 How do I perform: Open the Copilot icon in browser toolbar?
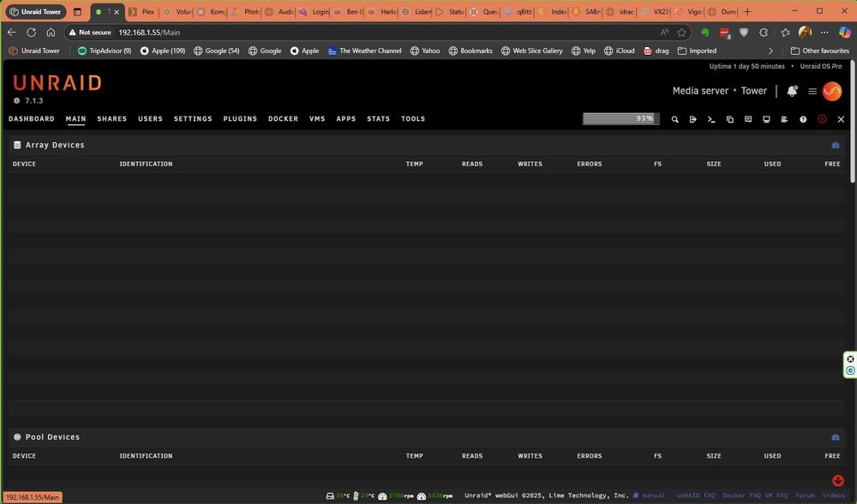click(x=844, y=33)
